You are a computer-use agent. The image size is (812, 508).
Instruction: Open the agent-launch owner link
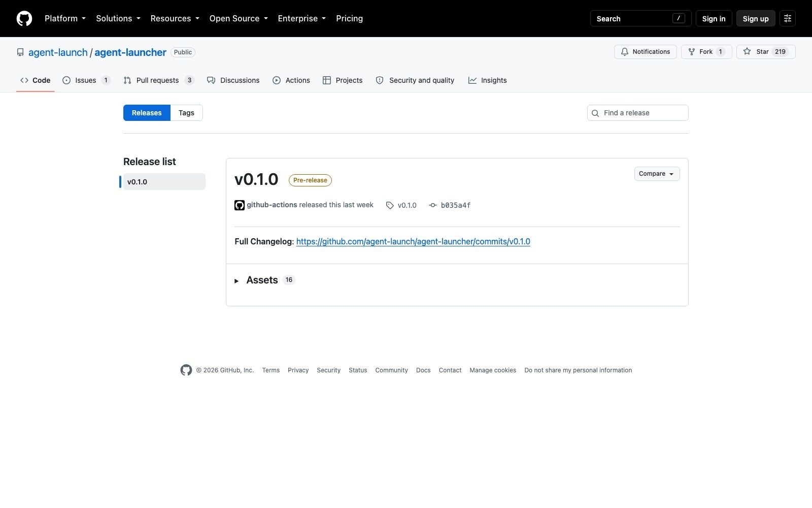pos(58,52)
